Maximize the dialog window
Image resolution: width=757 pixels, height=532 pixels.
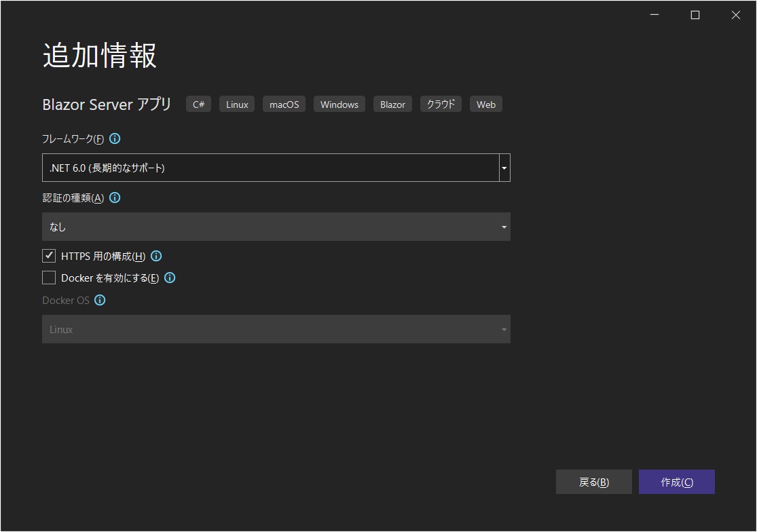(695, 15)
